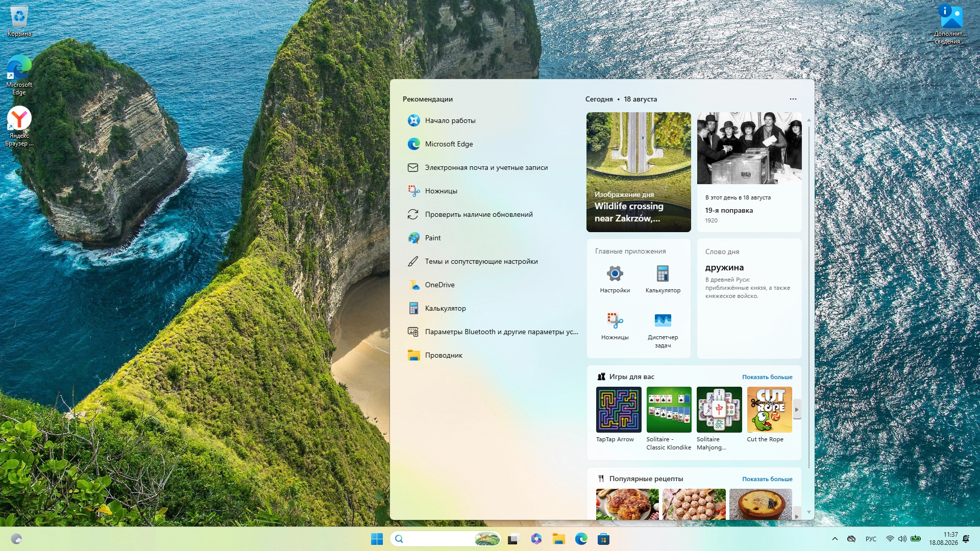Image resolution: width=980 pixels, height=551 pixels.
Task: Click the taskbar search box
Action: 446,539
